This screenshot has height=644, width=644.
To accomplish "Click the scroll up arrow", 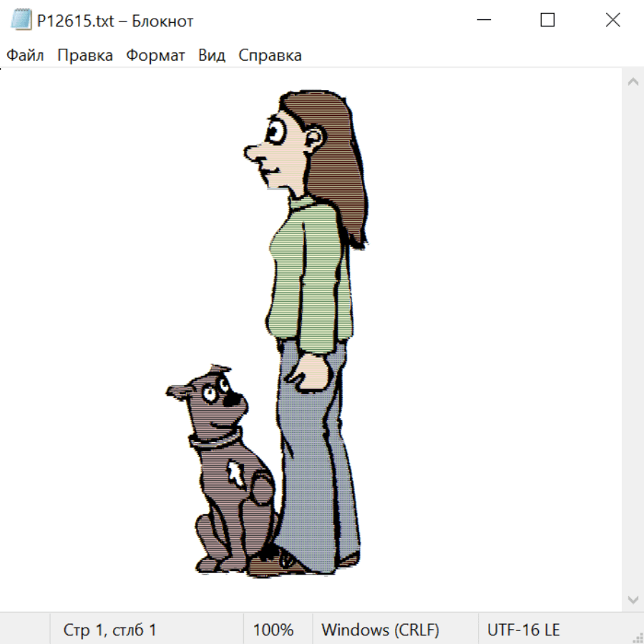I will [x=633, y=82].
